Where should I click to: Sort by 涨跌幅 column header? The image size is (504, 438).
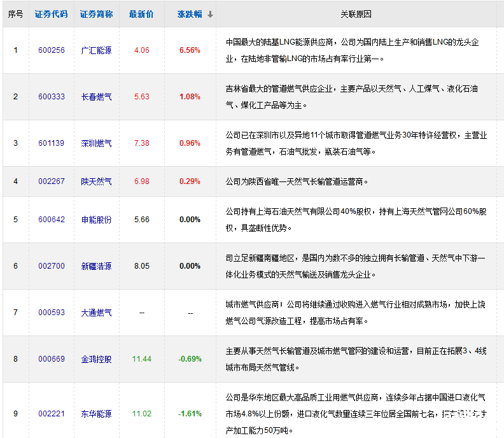pos(190,14)
